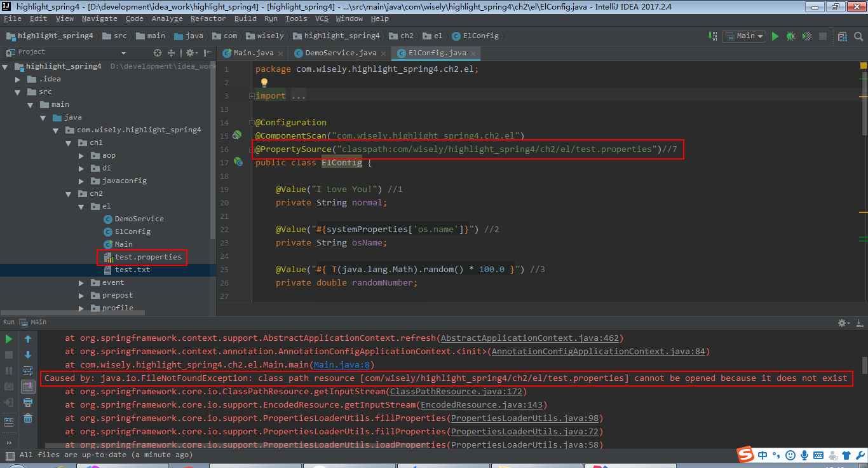Click the Clear All trash icon in Run panel

pyautogui.click(x=28, y=418)
